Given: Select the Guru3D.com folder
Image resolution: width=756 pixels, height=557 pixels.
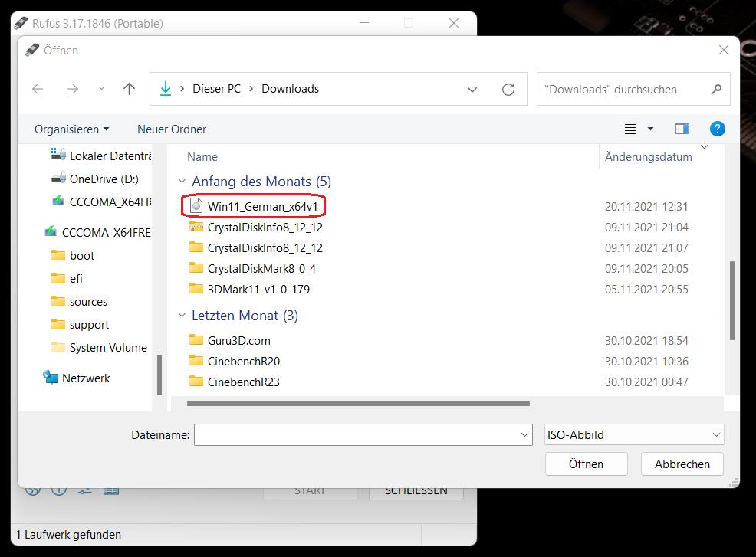Looking at the screenshot, I should coord(230,341).
